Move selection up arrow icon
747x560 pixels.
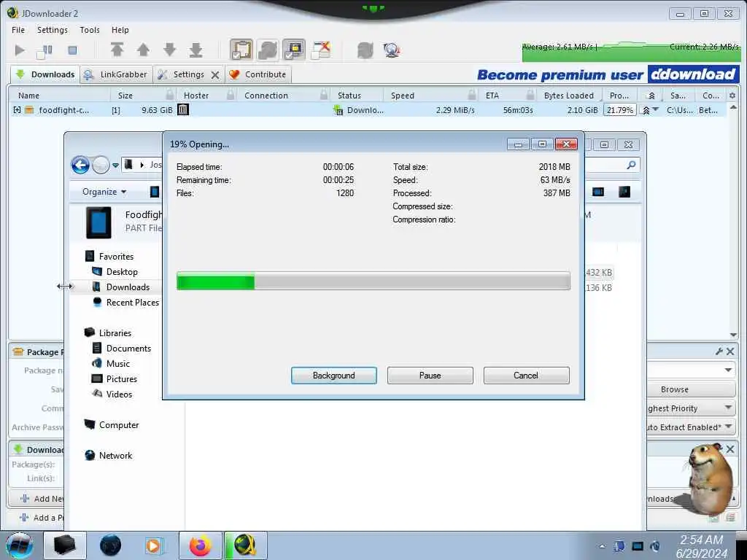click(143, 50)
